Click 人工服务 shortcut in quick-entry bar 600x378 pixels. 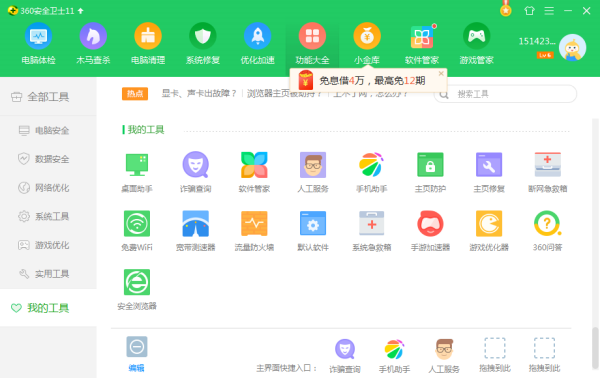click(444, 356)
